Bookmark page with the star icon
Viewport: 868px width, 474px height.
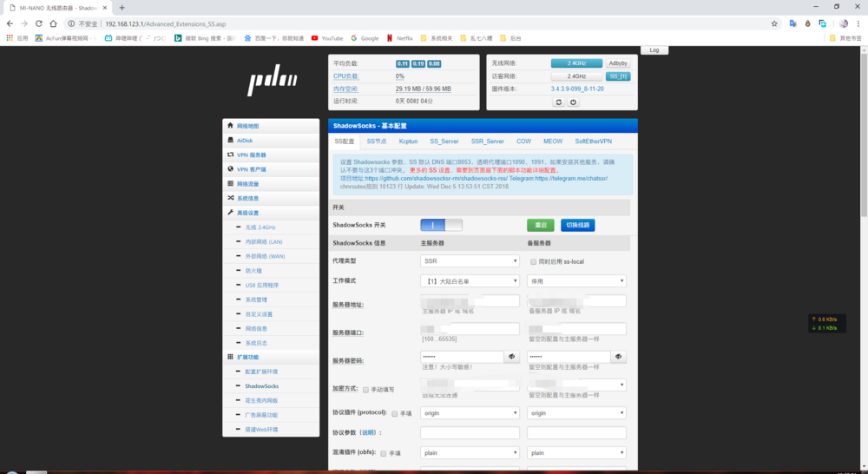coord(774,23)
